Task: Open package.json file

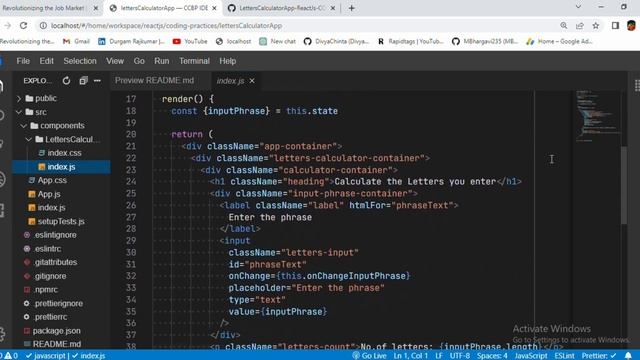Action: click(56, 331)
